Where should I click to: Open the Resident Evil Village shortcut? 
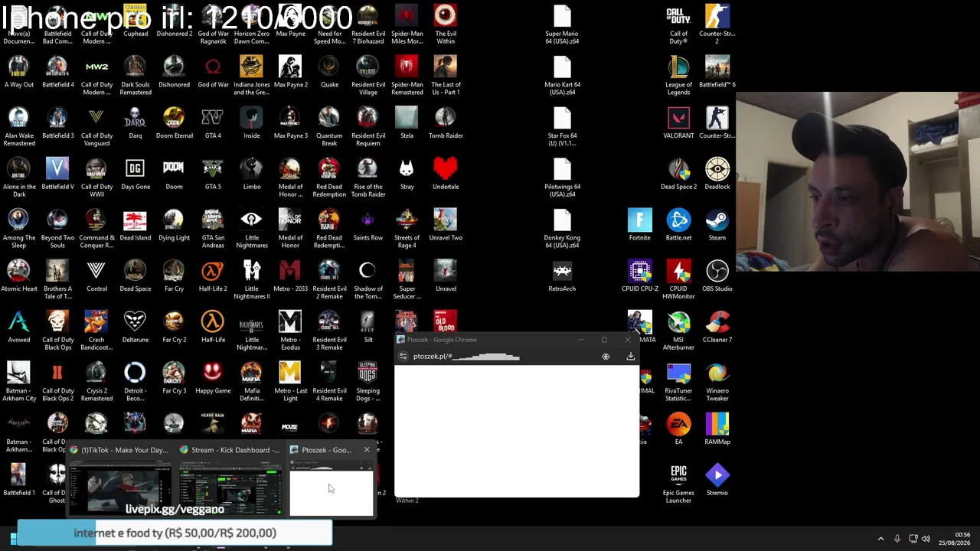368,74
